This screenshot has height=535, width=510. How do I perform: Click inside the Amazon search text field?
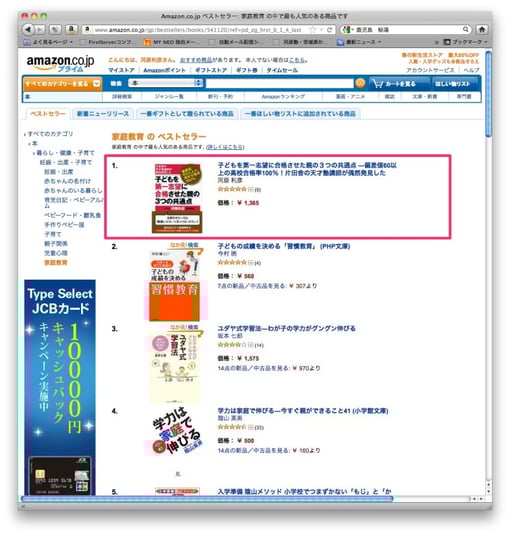click(x=279, y=83)
